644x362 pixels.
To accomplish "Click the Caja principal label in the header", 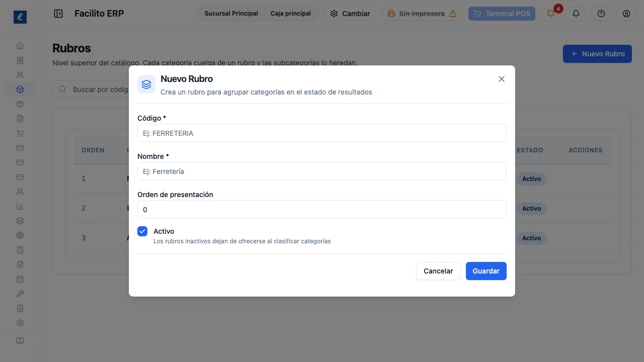I will 291,14.
